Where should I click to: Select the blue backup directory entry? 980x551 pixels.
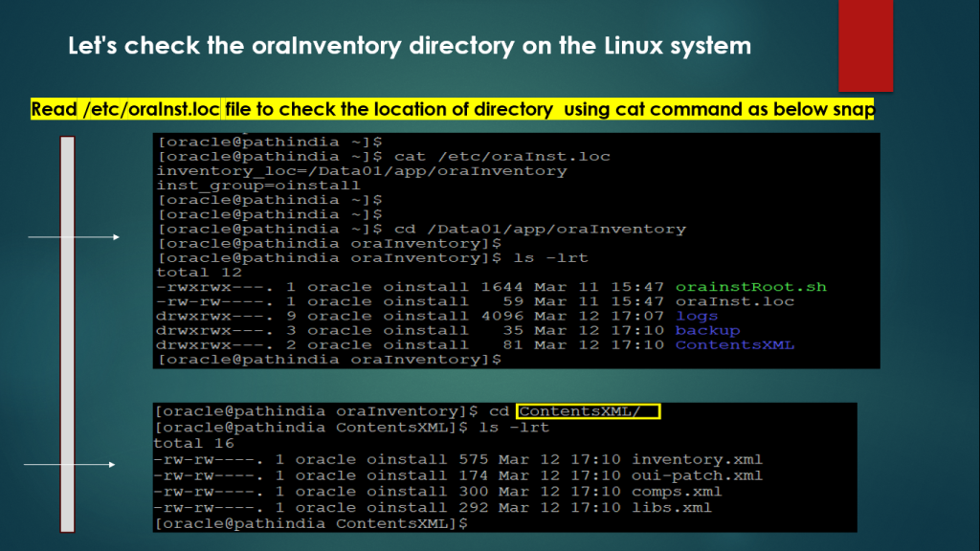707,330
